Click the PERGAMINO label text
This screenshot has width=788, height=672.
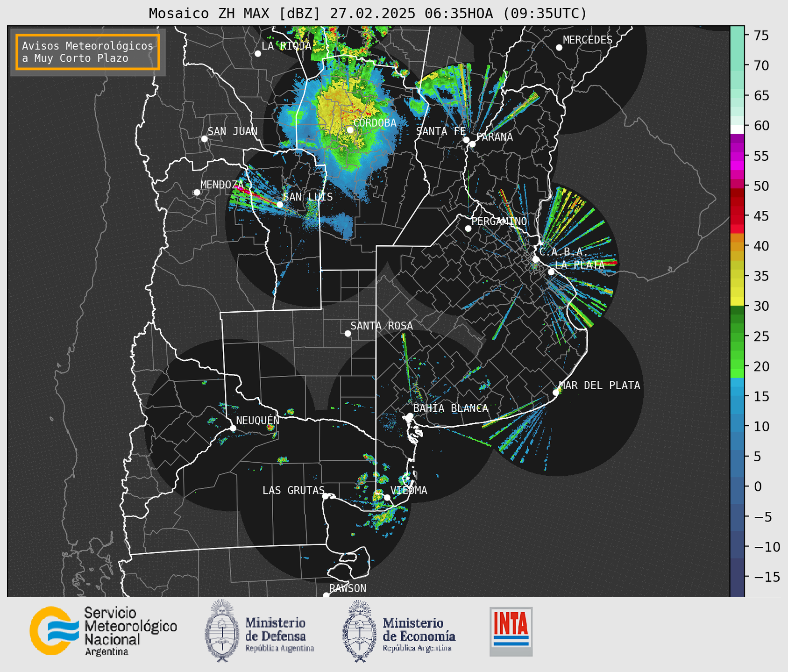click(x=499, y=221)
